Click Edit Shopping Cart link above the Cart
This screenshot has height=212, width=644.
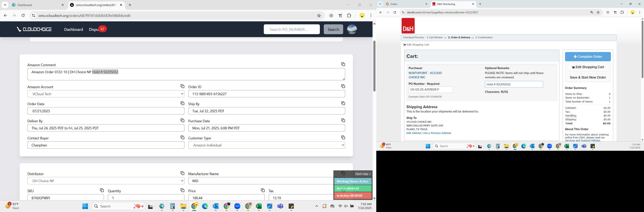click(x=416, y=45)
